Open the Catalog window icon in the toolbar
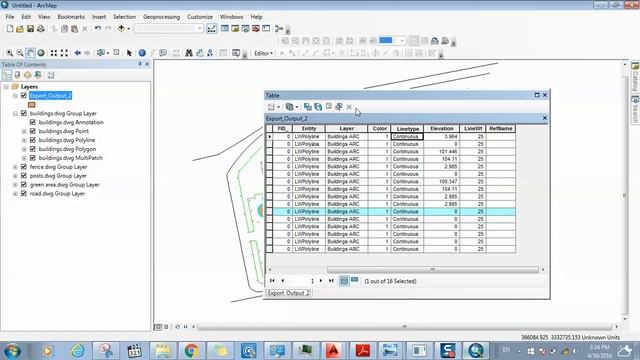The image size is (640, 360). [235, 29]
